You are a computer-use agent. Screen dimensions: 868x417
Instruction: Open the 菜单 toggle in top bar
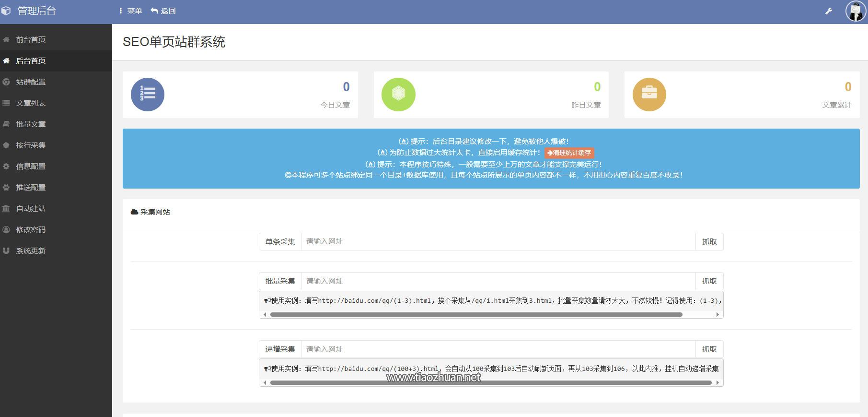[130, 11]
